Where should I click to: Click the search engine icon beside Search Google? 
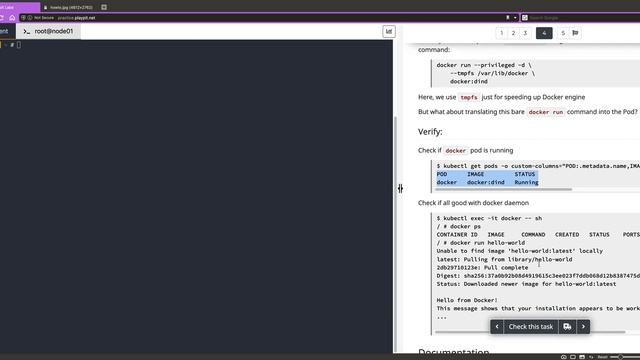pos(525,18)
